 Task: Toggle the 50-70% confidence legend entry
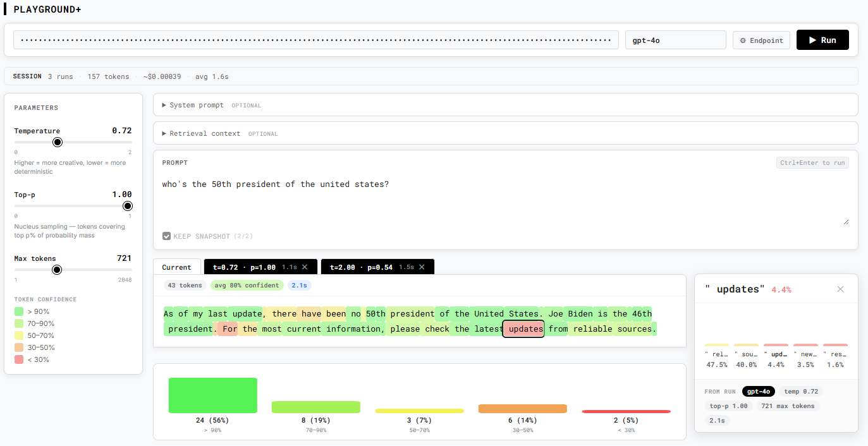tap(20, 335)
